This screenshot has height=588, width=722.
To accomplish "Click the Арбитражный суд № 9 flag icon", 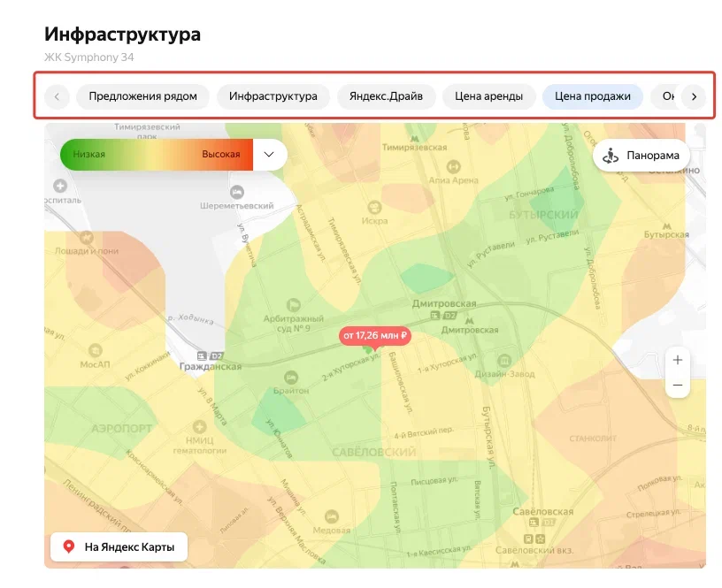I will pos(294,304).
